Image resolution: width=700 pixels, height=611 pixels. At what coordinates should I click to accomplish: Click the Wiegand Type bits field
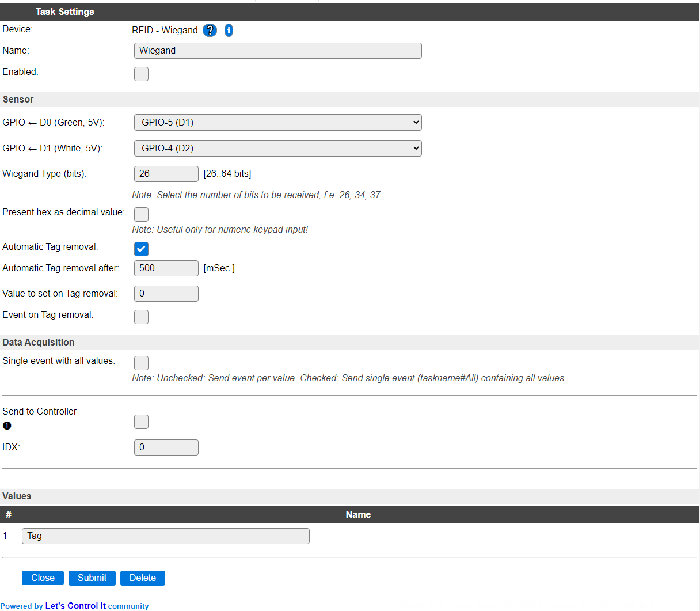166,174
